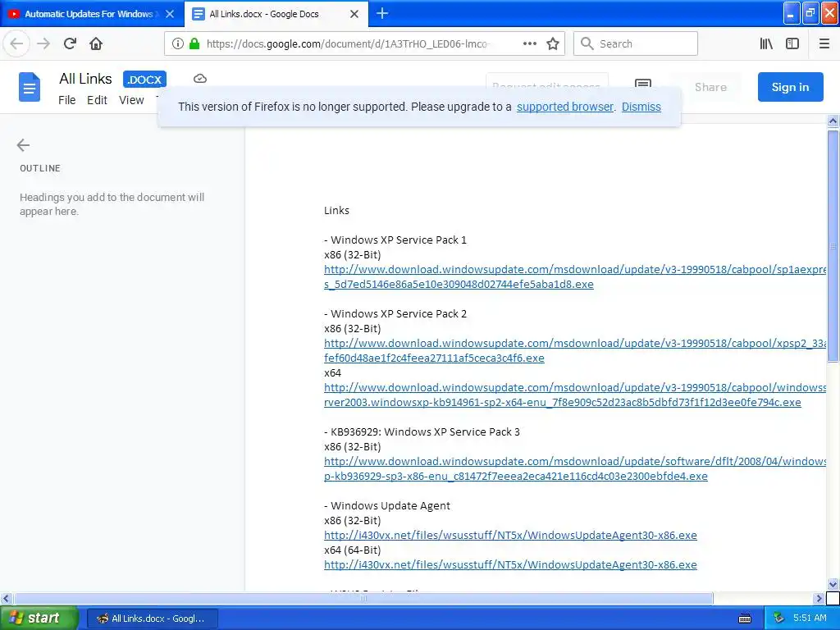Screen dimensions: 840x630
Task: Open Windows Update Agent x86 link
Action: click(510, 535)
